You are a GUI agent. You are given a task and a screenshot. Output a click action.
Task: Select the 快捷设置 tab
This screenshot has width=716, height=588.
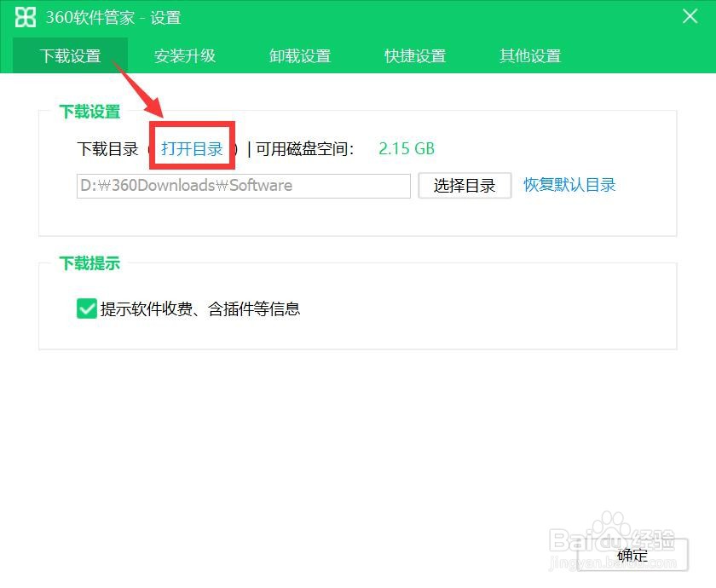coord(414,55)
